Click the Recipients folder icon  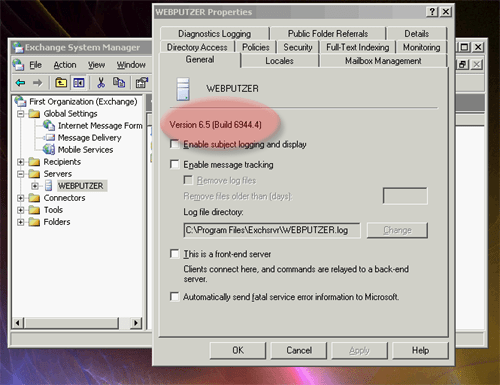34,162
